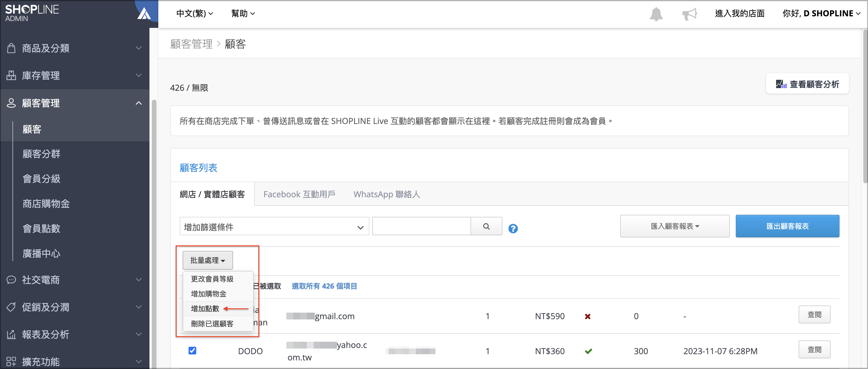868x369 pixels.
Task: Choose 刪除已選顧客 from bulk menu
Action: (x=218, y=324)
